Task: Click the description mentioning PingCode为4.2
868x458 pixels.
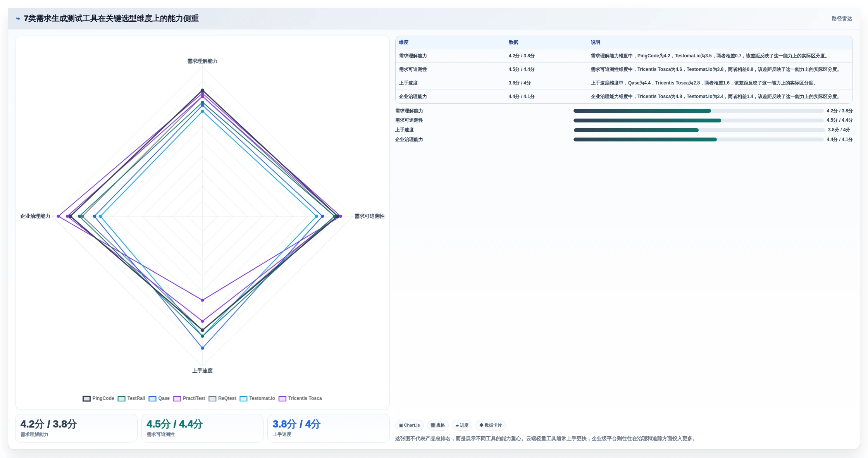Action: click(710, 56)
